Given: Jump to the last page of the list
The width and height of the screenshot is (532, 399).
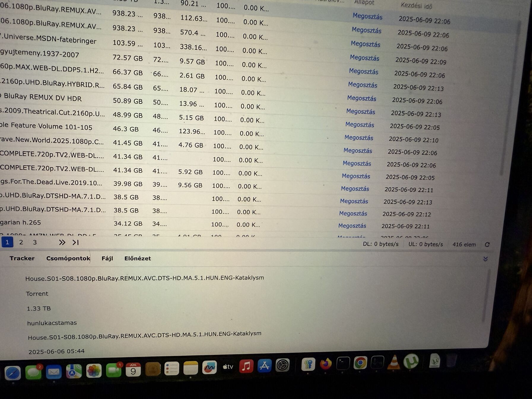Looking at the screenshot, I should [76, 242].
